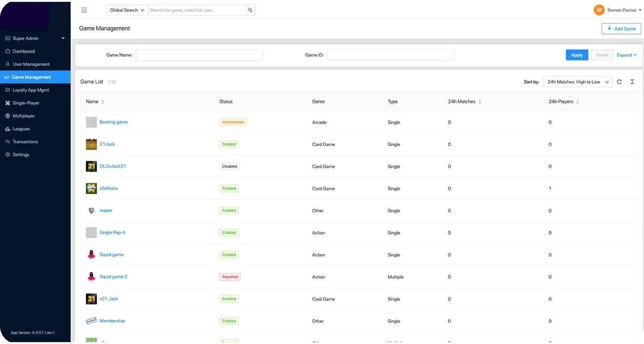Open Settings from the sidebar
The width and height of the screenshot is (644, 344).
[x=21, y=155]
